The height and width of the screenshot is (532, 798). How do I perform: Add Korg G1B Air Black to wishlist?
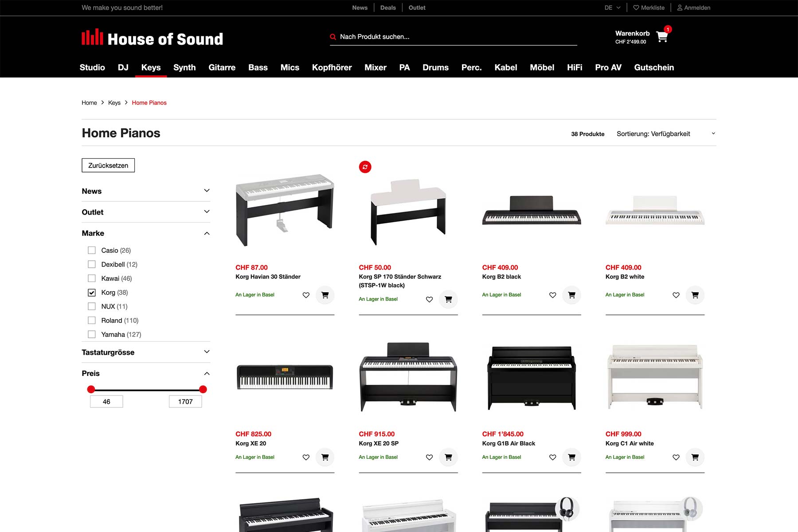coord(552,458)
